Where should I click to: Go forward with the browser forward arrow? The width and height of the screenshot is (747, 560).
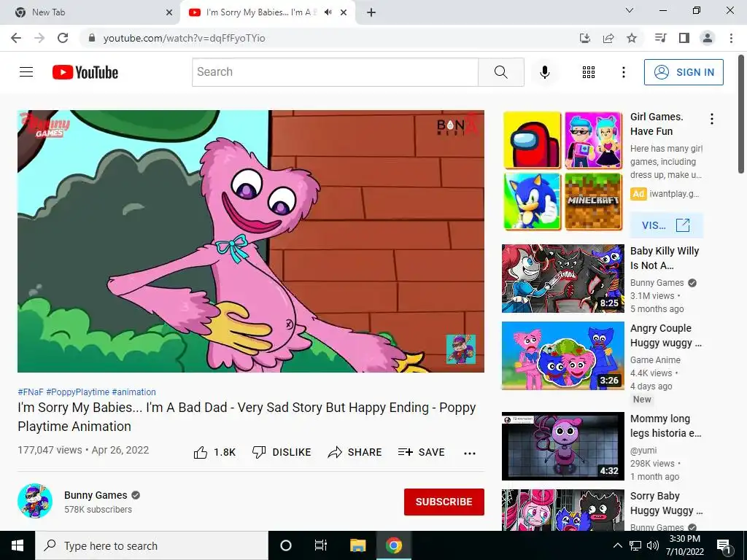[x=39, y=38]
